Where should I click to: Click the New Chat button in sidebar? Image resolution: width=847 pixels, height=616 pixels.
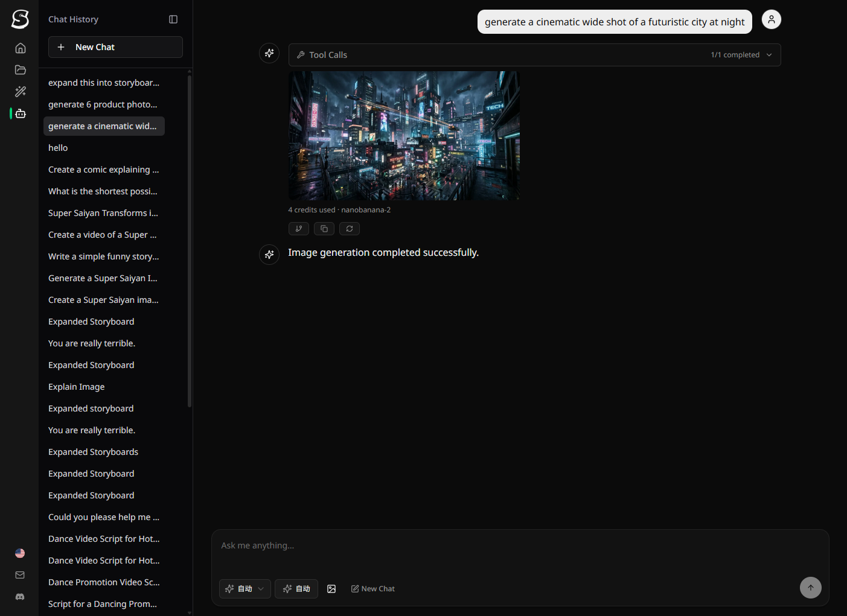coord(115,47)
